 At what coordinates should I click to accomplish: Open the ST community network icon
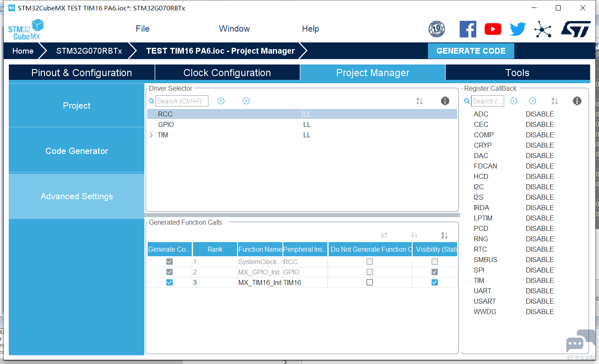pos(543,29)
